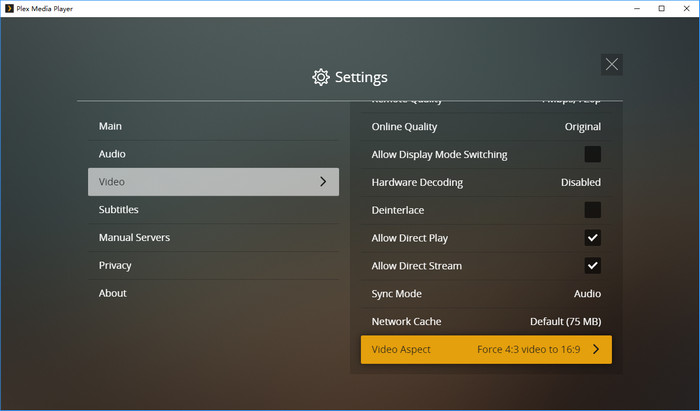700x411 pixels.
Task: Click the chevron on Video Aspect row
Action: point(596,349)
